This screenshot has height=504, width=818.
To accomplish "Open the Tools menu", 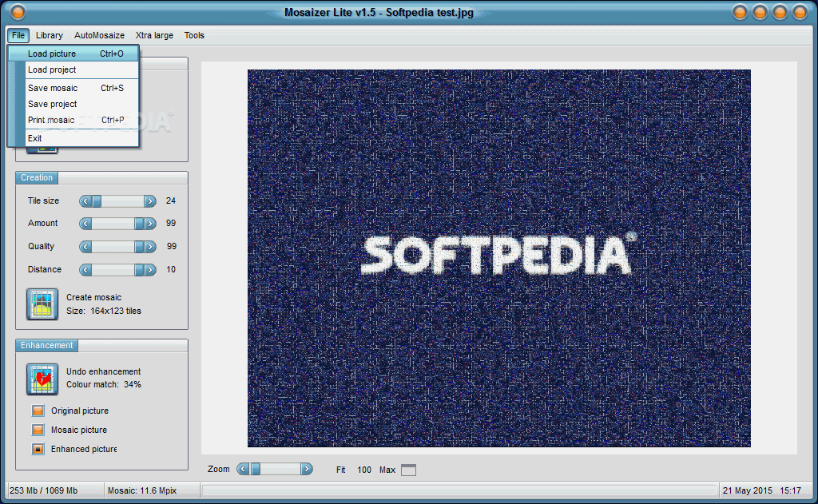I will pyautogui.click(x=194, y=35).
